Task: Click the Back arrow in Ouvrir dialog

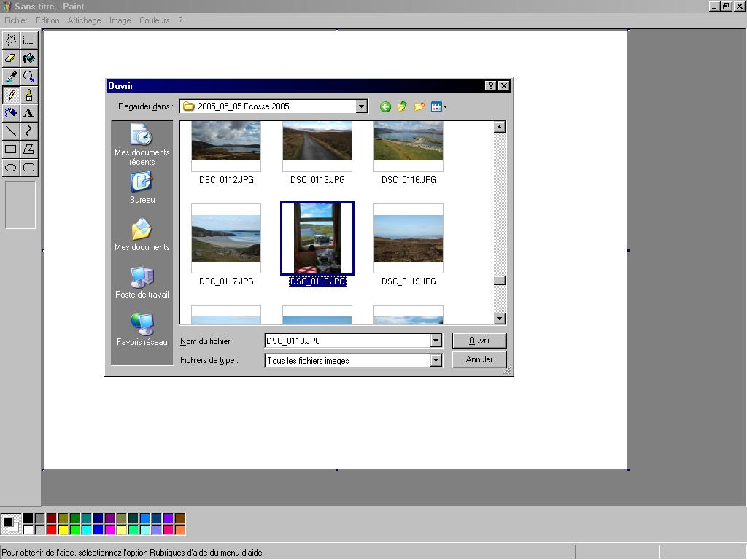Action: coord(385,106)
